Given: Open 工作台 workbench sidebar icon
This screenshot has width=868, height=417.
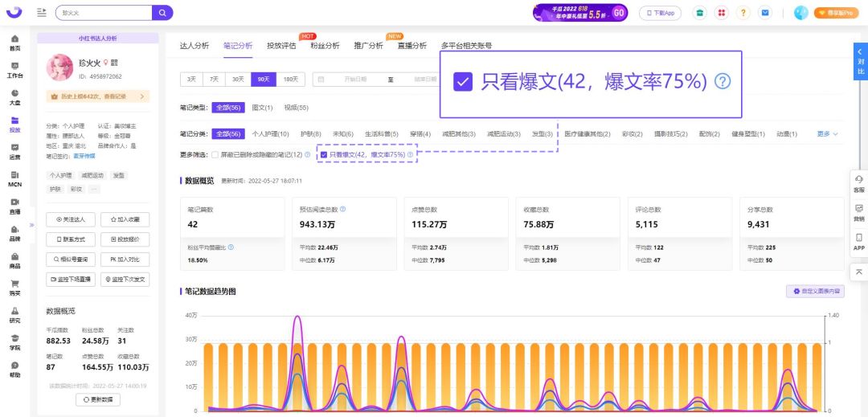Looking at the screenshot, I should click(x=14, y=70).
